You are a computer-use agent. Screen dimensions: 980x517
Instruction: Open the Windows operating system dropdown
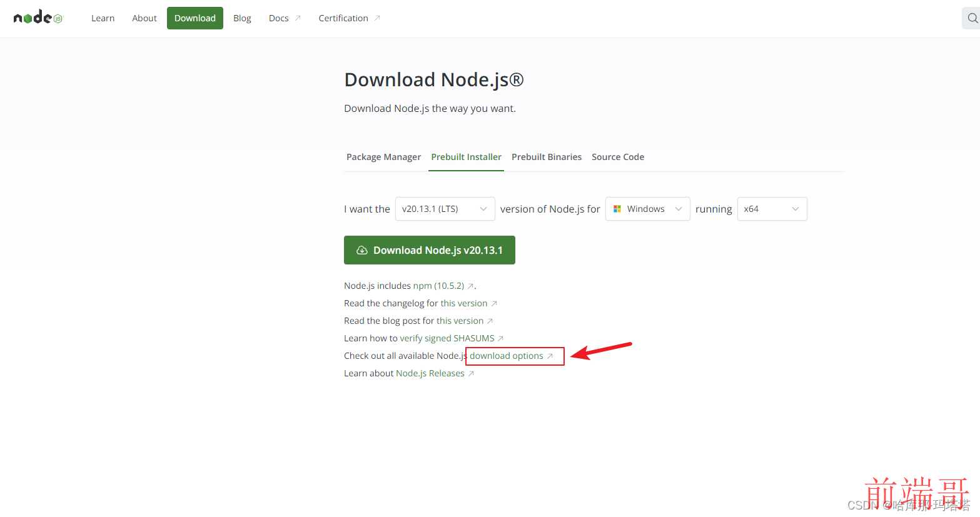(x=648, y=209)
